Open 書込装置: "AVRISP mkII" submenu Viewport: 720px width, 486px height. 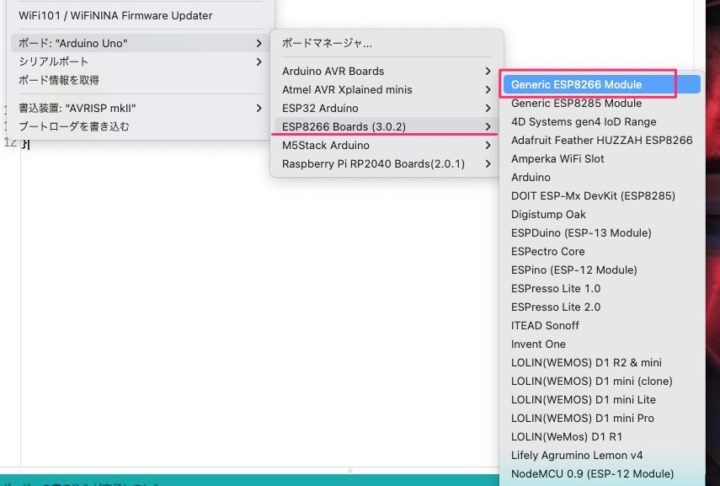coord(78,108)
